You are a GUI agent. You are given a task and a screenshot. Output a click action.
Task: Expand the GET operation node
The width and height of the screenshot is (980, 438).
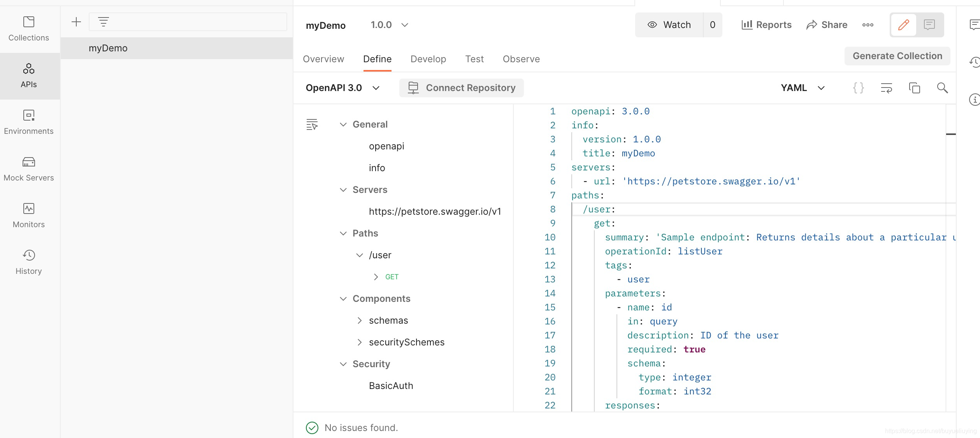[376, 277]
